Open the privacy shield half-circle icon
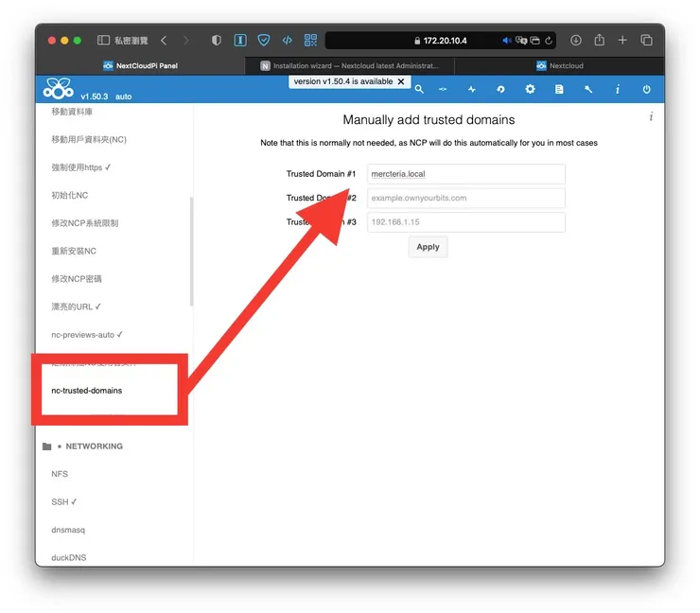The width and height of the screenshot is (700, 613). click(217, 40)
